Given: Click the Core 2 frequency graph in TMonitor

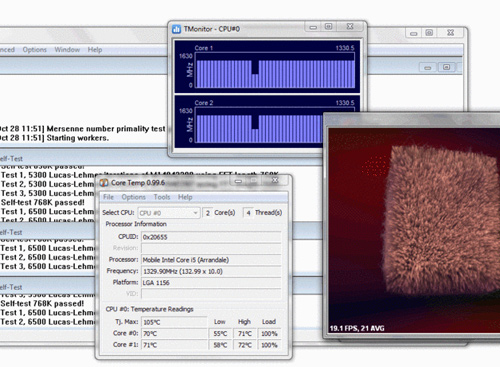Looking at the screenshot, I should 259,125.
